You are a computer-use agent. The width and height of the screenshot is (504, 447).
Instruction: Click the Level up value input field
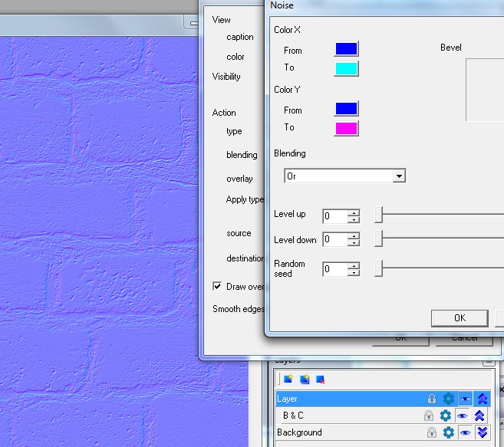point(335,216)
